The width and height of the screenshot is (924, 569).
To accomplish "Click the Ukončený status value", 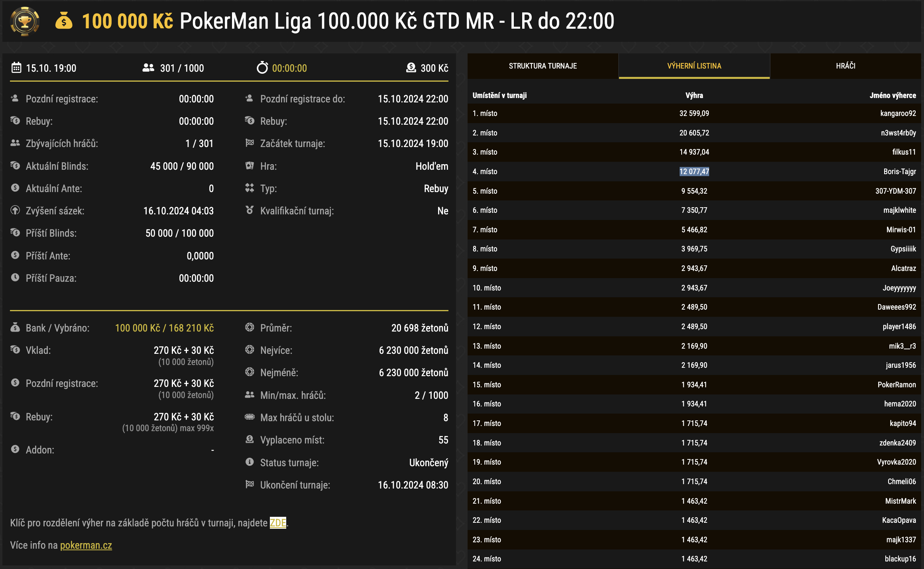I will coord(429,463).
